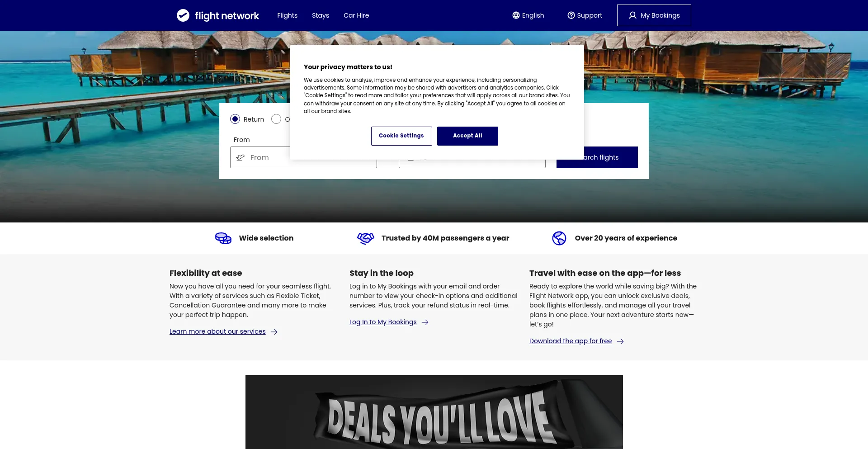Click the From departure input field
Screen dimensions: 868x449
click(303, 157)
